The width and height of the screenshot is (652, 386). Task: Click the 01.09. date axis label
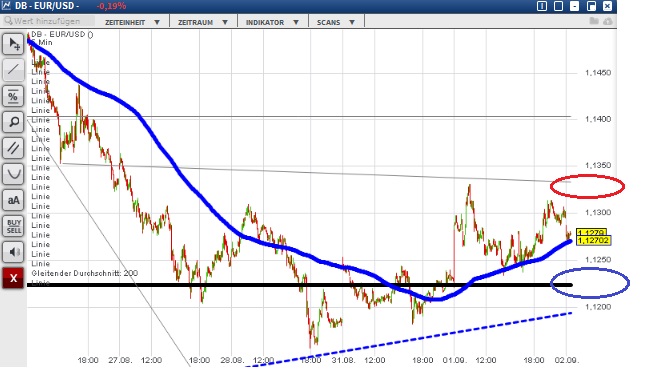(454, 360)
